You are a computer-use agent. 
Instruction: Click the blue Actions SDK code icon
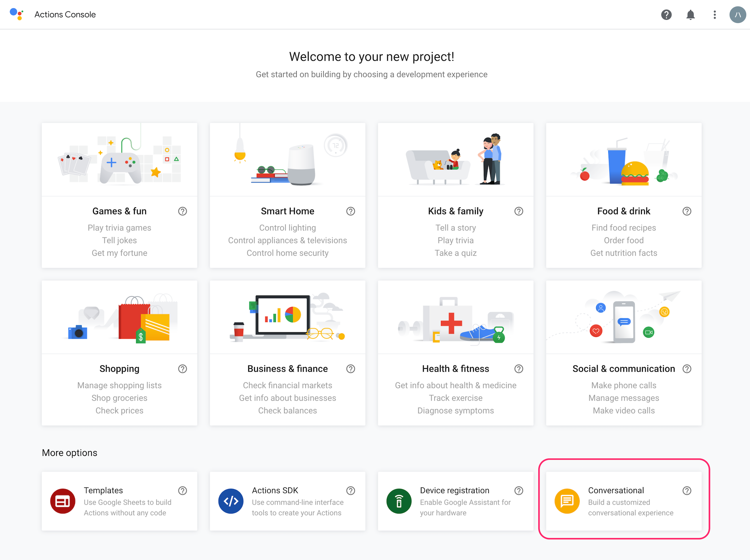(x=231, y=501)
